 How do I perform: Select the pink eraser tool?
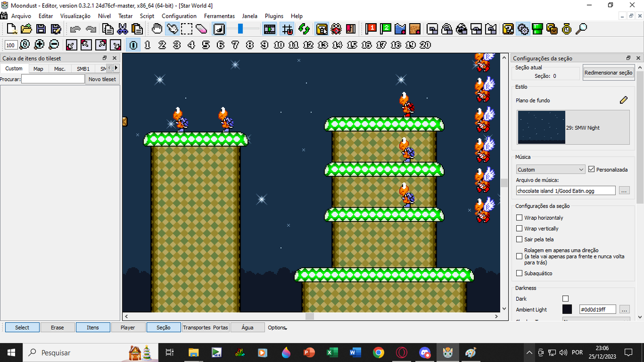click(x=201, y=29)
